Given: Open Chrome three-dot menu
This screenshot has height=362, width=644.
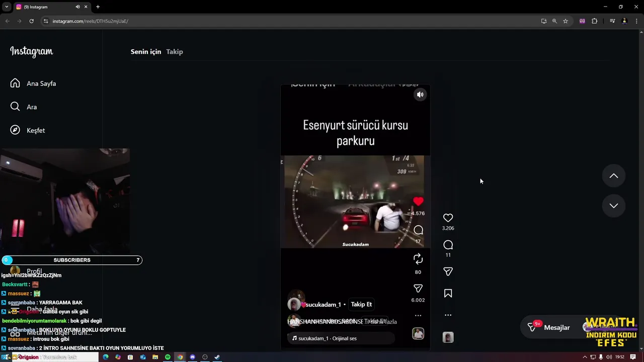Looking at the screenshot, I should point(636,21).
